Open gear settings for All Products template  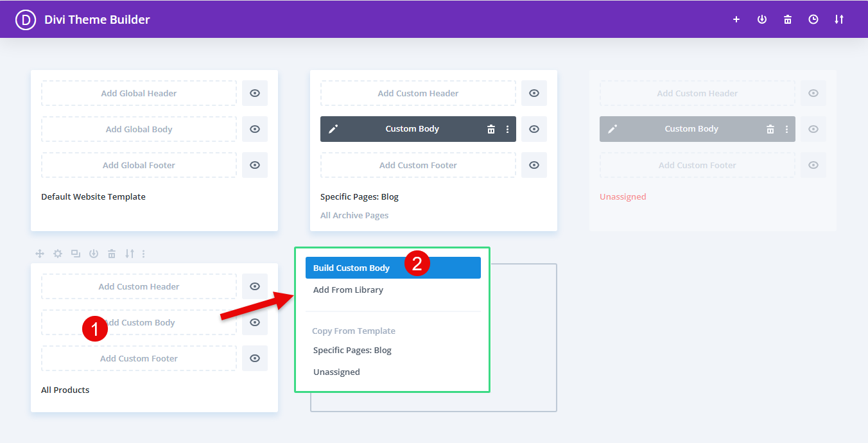point(58,254)
